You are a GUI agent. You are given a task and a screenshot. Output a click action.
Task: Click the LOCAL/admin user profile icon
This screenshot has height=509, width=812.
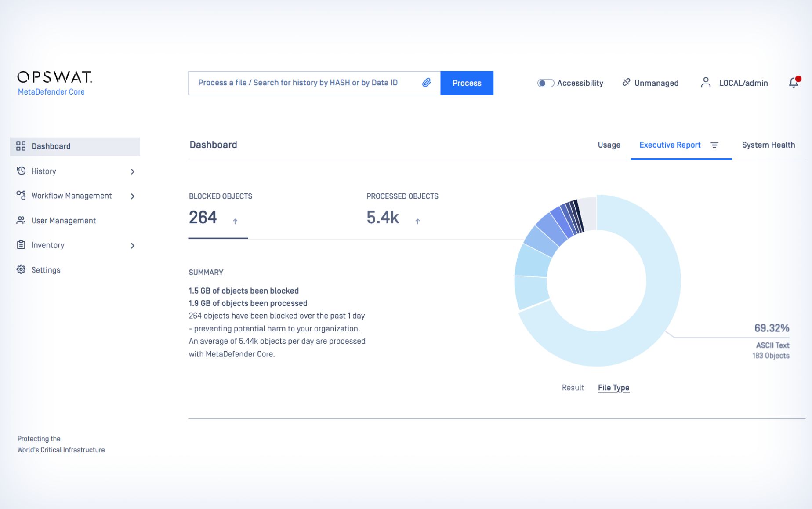(706, 83)
